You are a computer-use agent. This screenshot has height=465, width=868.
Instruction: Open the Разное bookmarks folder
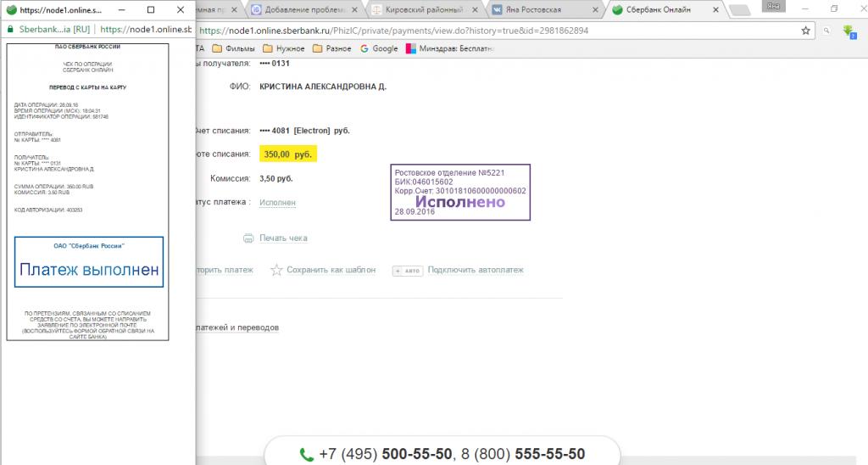(332, 48)
